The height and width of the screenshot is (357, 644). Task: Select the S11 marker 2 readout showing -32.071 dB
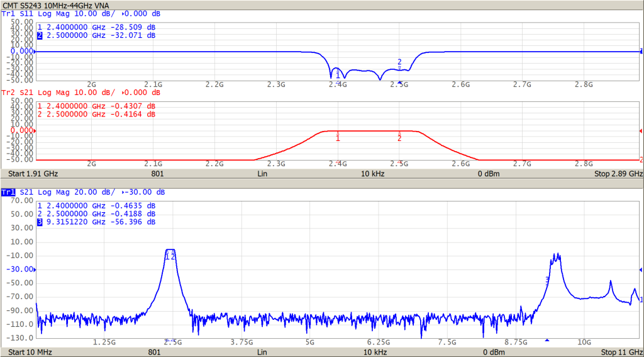point(96,36)
